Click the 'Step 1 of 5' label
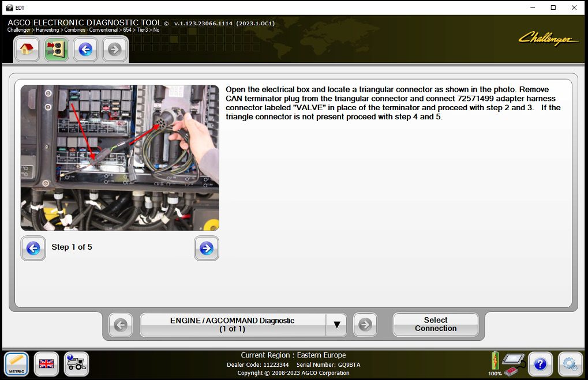588x380 pixels. 72,247
